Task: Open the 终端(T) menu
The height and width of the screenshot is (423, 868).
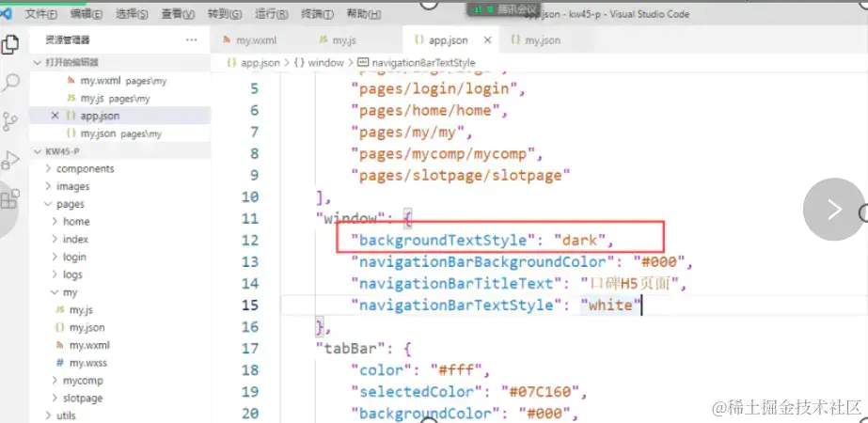Action: [317, 14]
